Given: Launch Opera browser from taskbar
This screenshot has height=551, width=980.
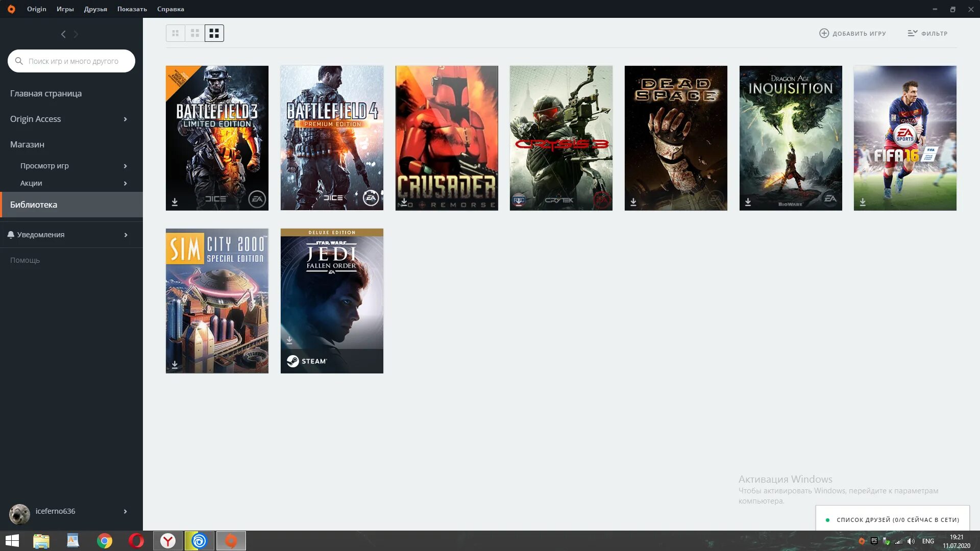Looking at the screenshot, I should pos(136,541).
